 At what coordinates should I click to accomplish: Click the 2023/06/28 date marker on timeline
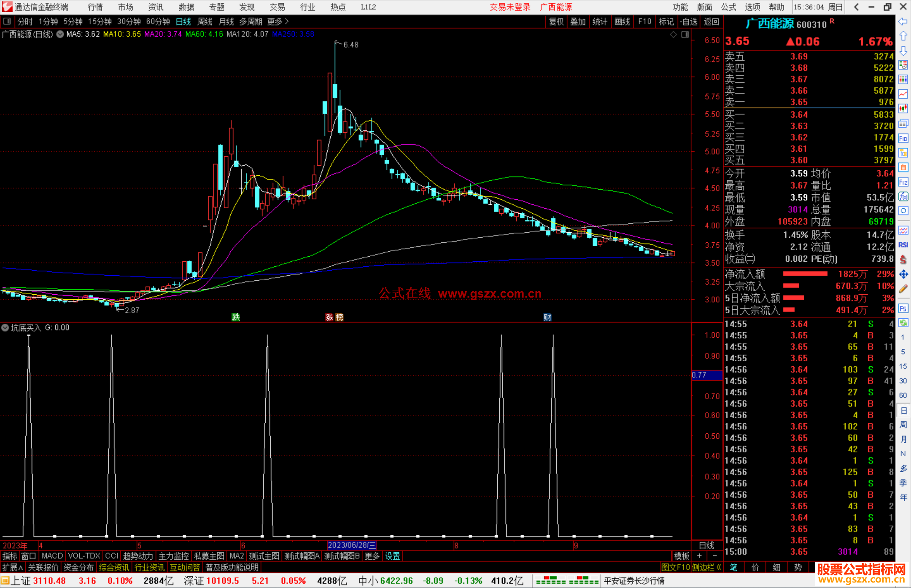(352, 545)
